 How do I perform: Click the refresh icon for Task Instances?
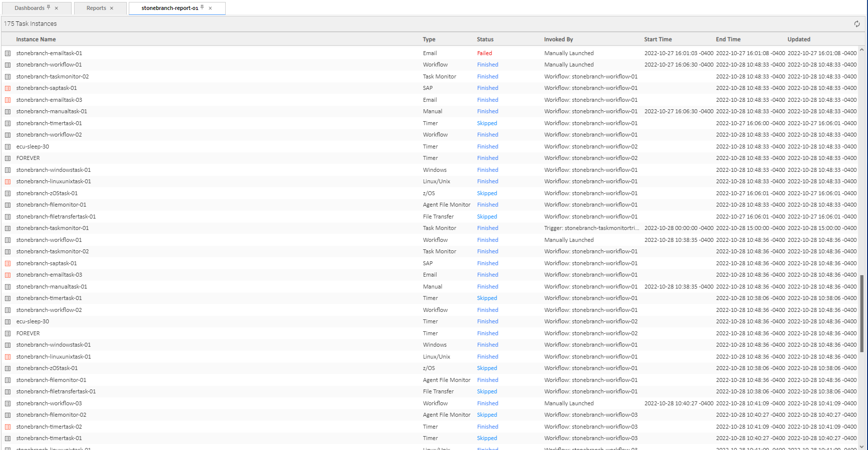point(857,24)
